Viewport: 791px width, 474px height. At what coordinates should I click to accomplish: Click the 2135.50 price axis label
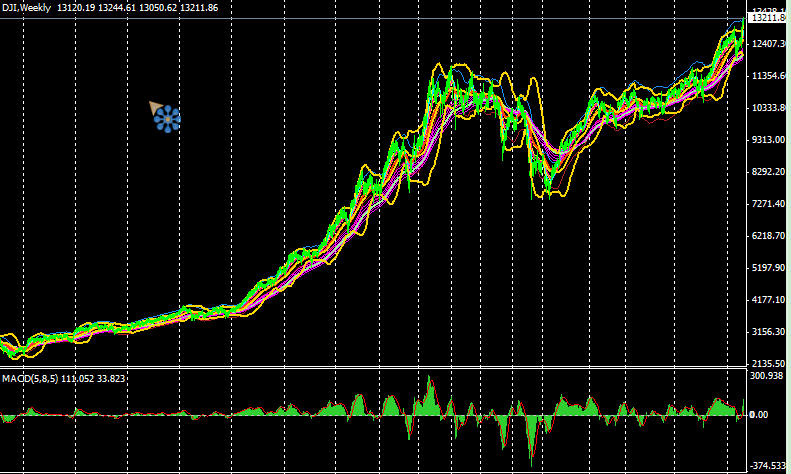click(x=770, y=363)
